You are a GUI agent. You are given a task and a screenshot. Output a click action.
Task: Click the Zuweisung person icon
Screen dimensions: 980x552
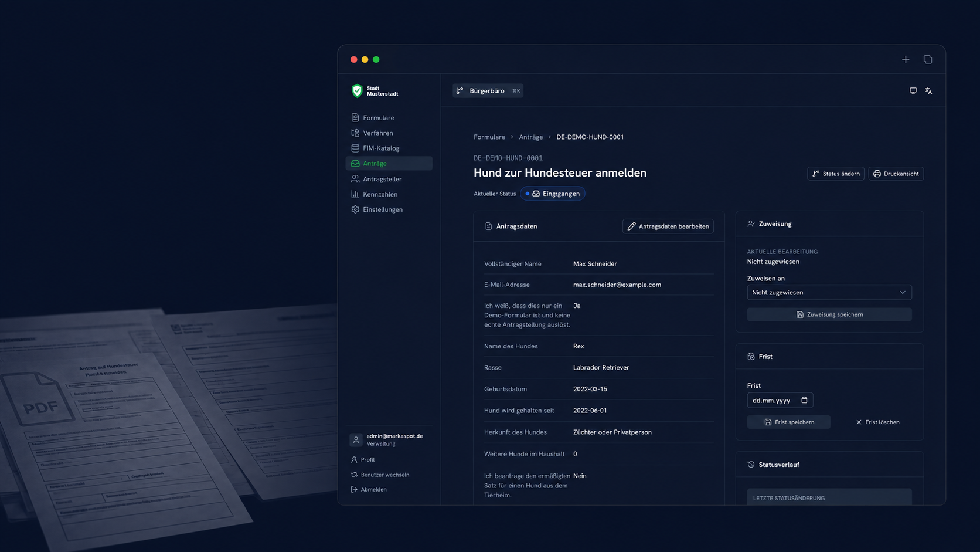click(x=751, y=223)
